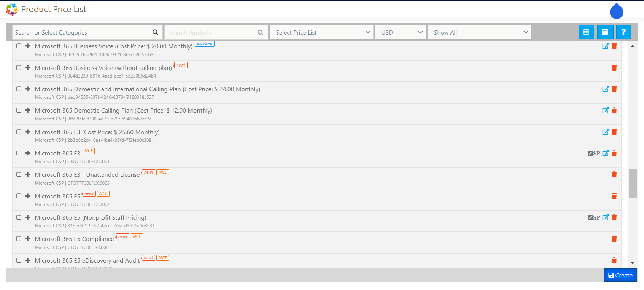Expand Microsoft 365 E3 $25.60 Monthly row
Screen dimensions: 644x290
pos(28,132)
